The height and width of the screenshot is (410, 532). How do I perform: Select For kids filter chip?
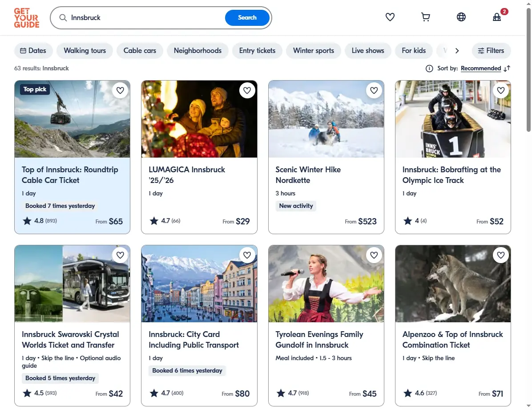pyautogui.click(x=414, y=51)
